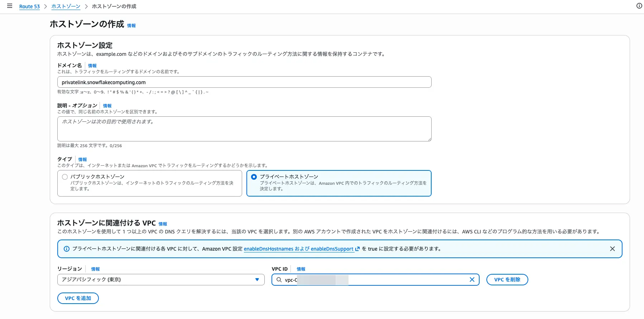Open the hamburger navigation menu
The width and height of the screenshot is (644, 319).
click(10, 6)
